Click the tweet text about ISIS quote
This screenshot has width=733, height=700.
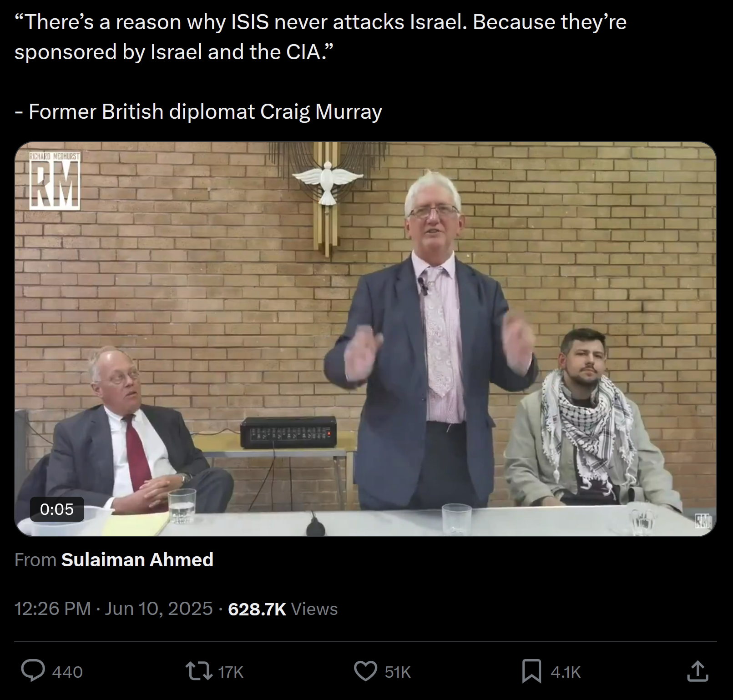pyautogui.click(x=320, y=37)
